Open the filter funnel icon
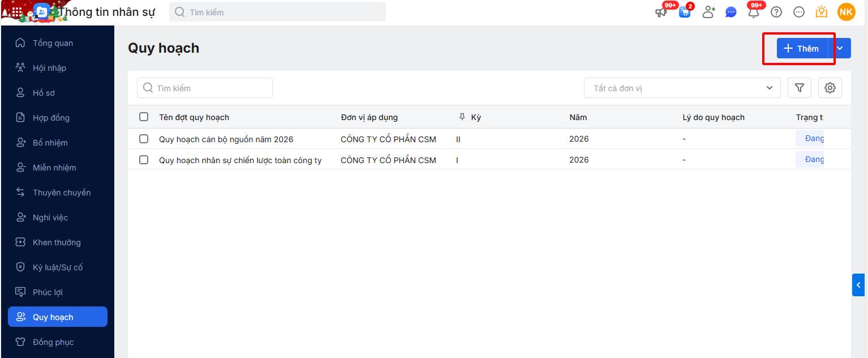 pyautogui.click(x=800, y=88)
